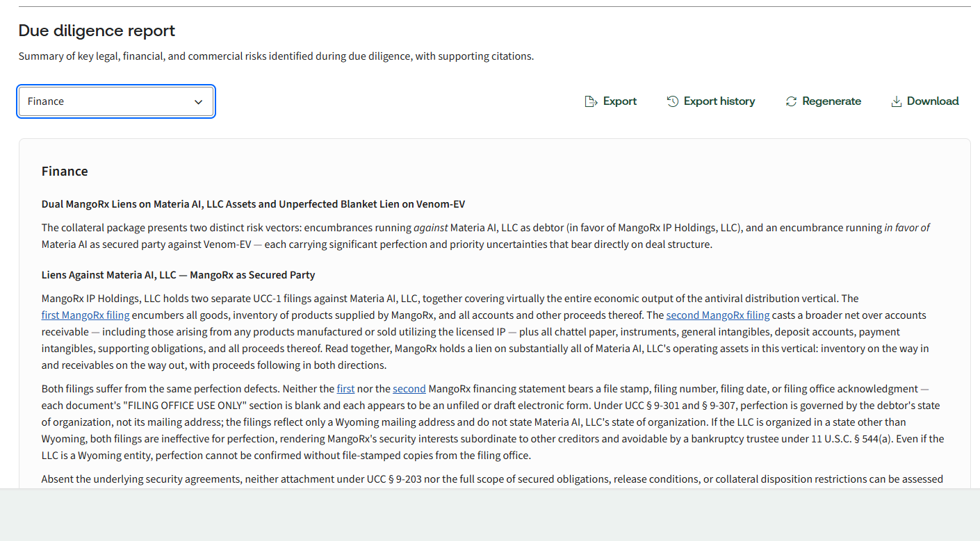
Task: Follow the 'second' citation link
Action: click(409, 389)
